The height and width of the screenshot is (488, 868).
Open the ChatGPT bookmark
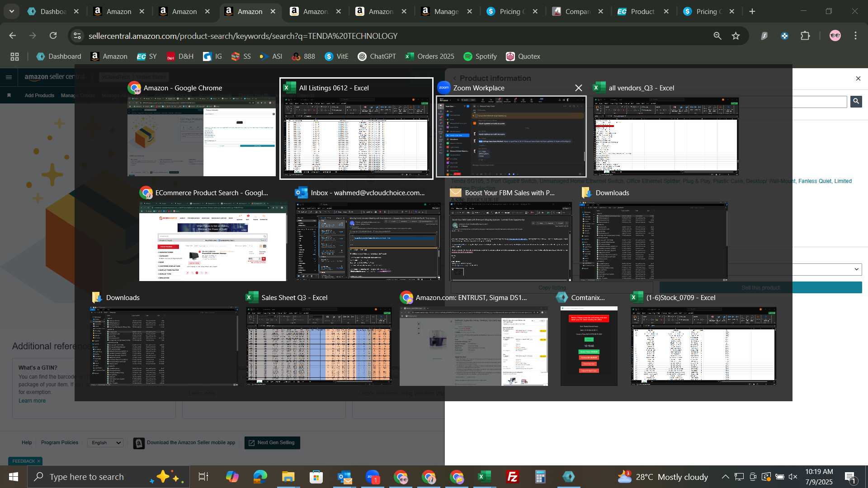tap(377, 56)
